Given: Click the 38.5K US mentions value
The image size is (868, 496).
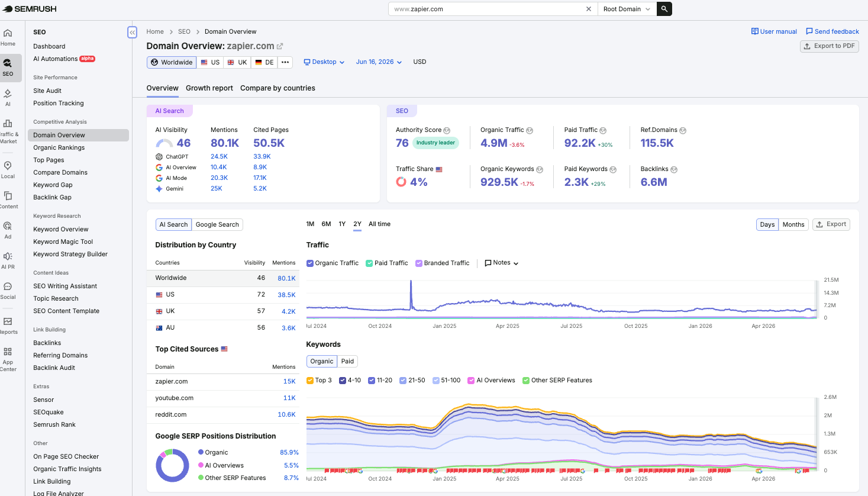Looking at the screenshot, I should point(286,295).
